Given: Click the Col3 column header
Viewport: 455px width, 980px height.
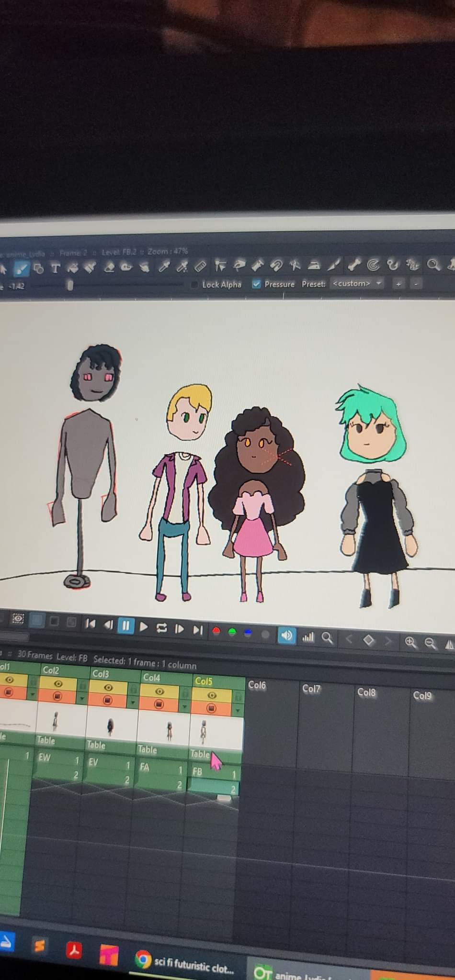Looking at the screenshot, I should (x=101, y=674).
